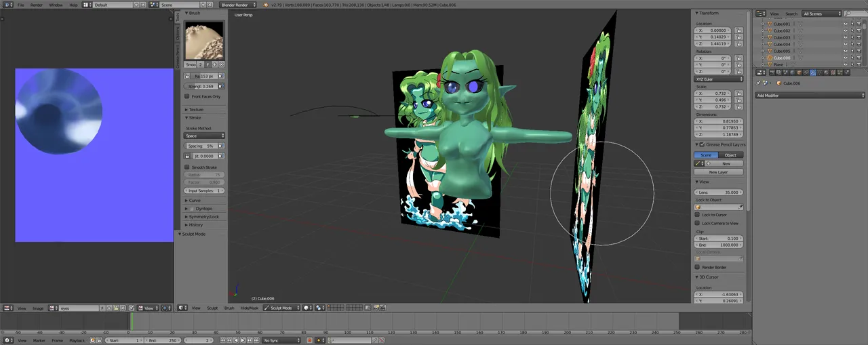Screen dimensions: 868x345
Task: Select the Scene grease pencil source
Action: pyautogui.click(x=706, y=155)
